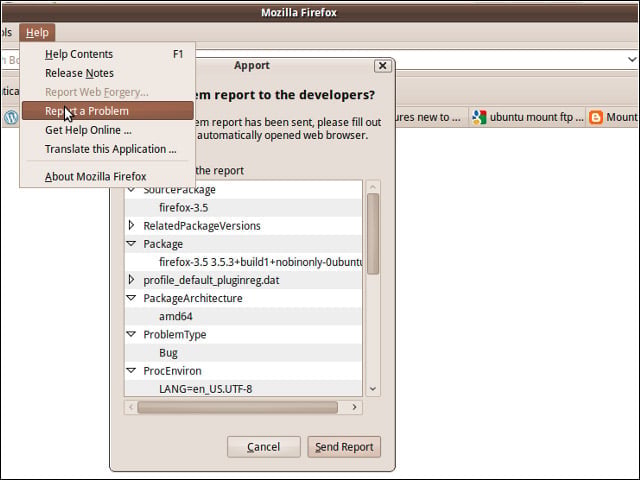This screenshot has height=480, width=640.
Task: Click Send Report button
Action: pos(344,447)
